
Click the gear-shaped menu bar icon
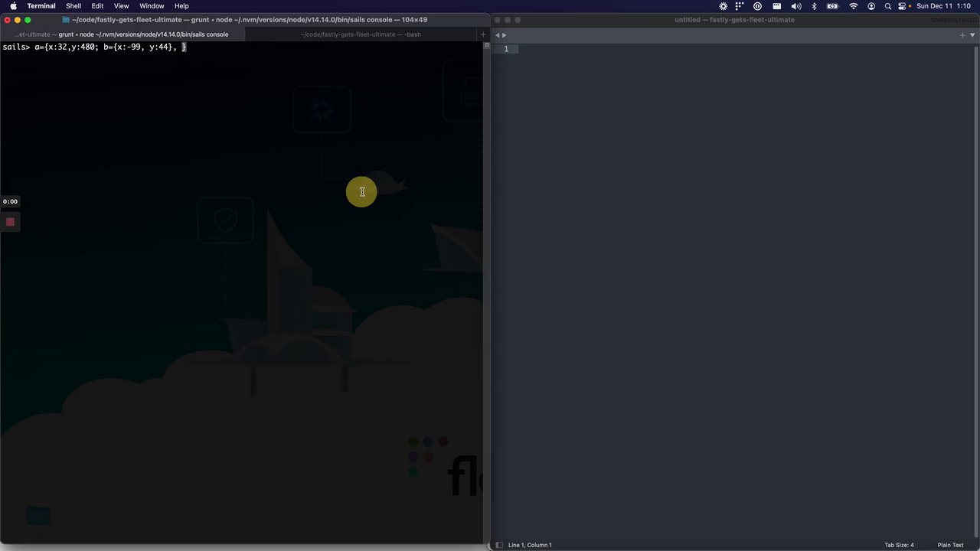pyautogui.click(x=723, y=6)
